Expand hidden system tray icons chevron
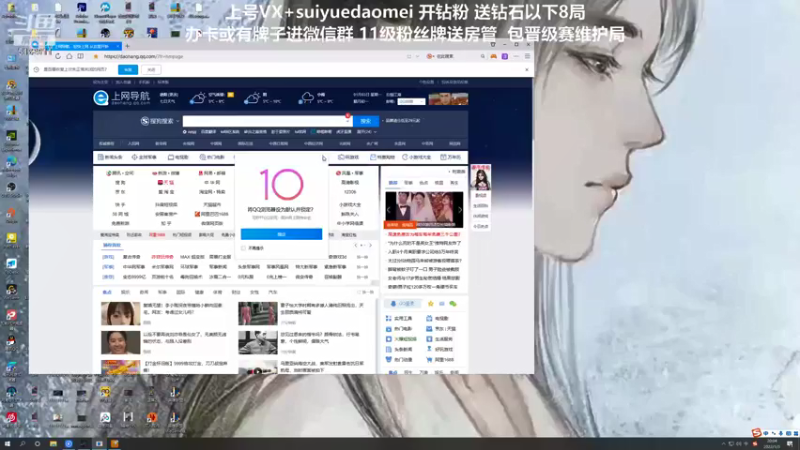This screenshot has width=800, height=450. [x=723, y=444]
